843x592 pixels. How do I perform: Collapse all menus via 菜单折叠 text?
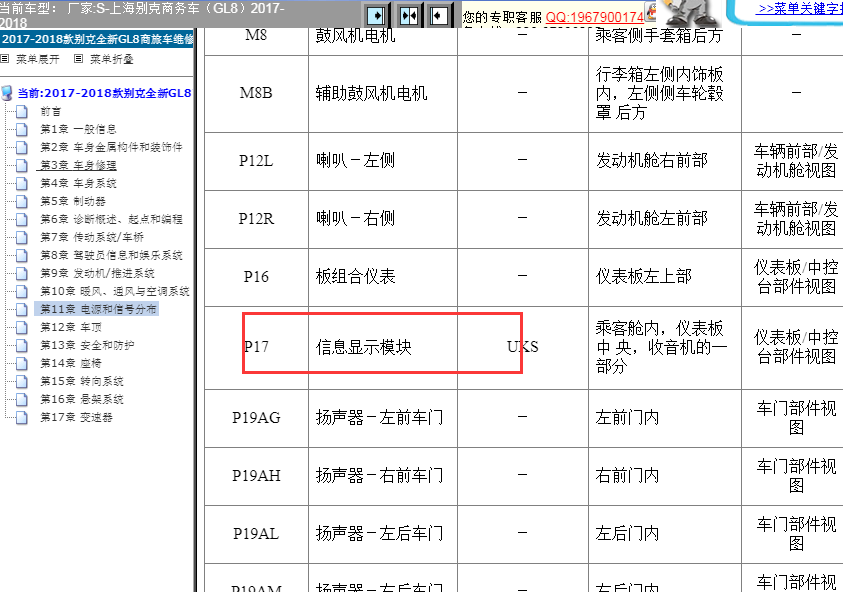pyautogui.click(x=111, y=59)
